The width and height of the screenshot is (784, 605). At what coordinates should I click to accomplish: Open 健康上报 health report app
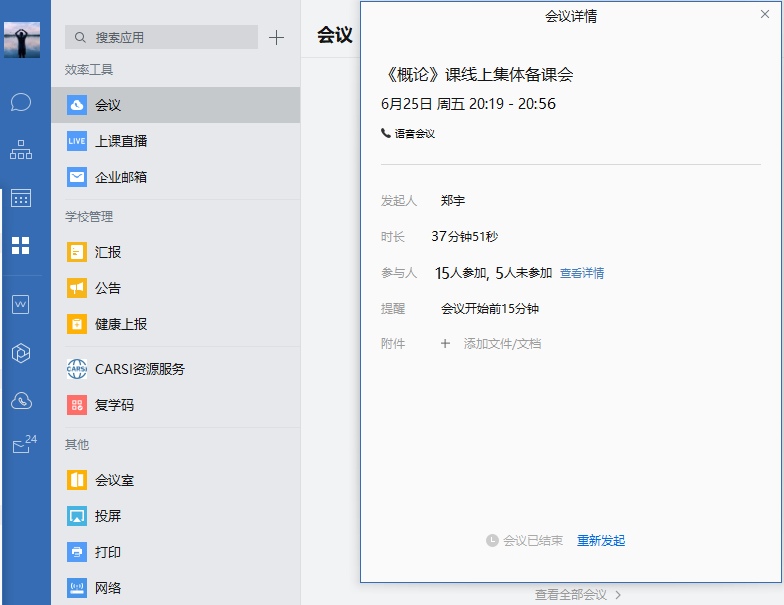pyautogui.click(x=121, y=324)
